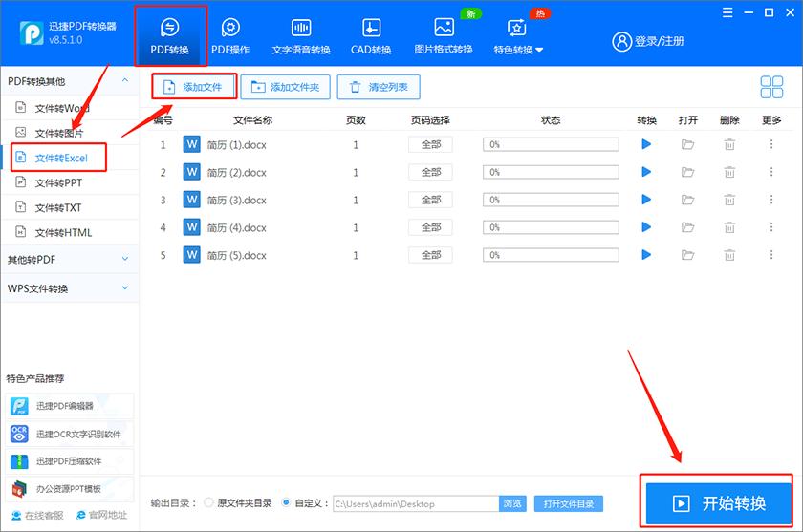Open more options for 简历 (2).docx

[x=771, y=172]
